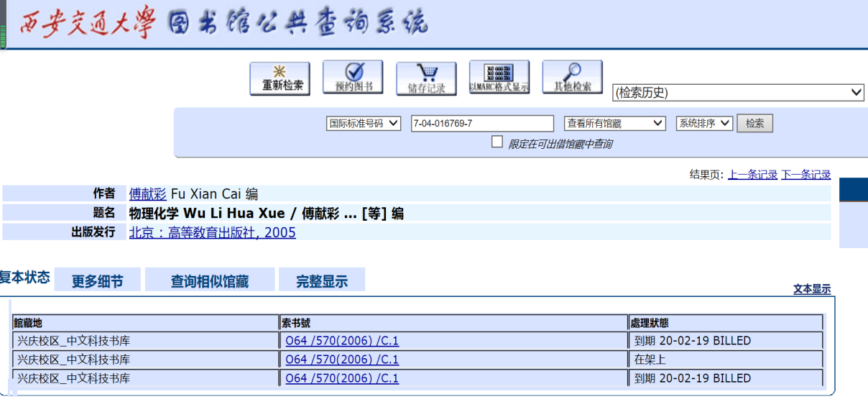Screen dimensions: 868x407
Task: Open call number link in last holdings row
Action: click(342, 378)
